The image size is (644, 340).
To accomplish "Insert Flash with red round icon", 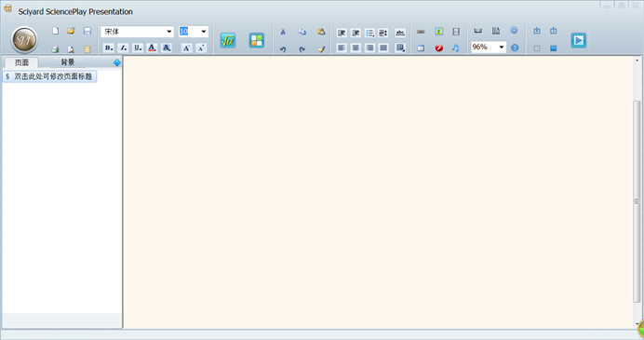I will [439, 48].
